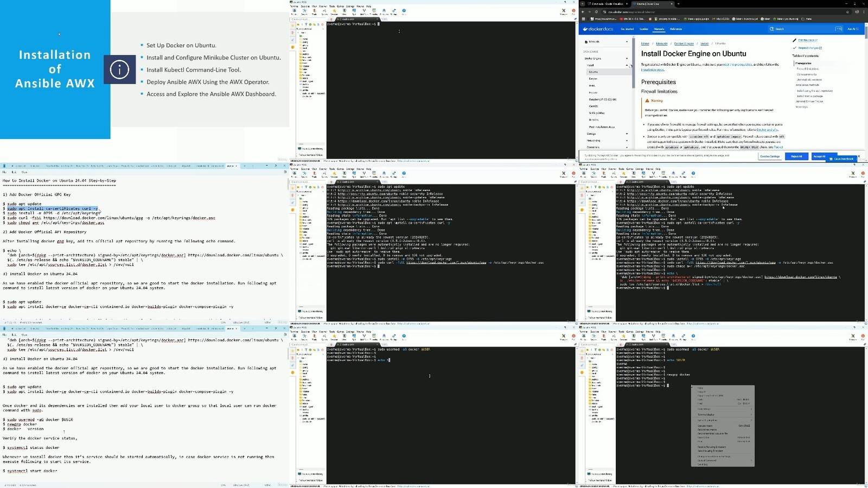The width and height of the screenshot is (868, 488).
Task: Open Raspberry Pi OS (32-bit) in docs sidebar
Action: (603, 99)
